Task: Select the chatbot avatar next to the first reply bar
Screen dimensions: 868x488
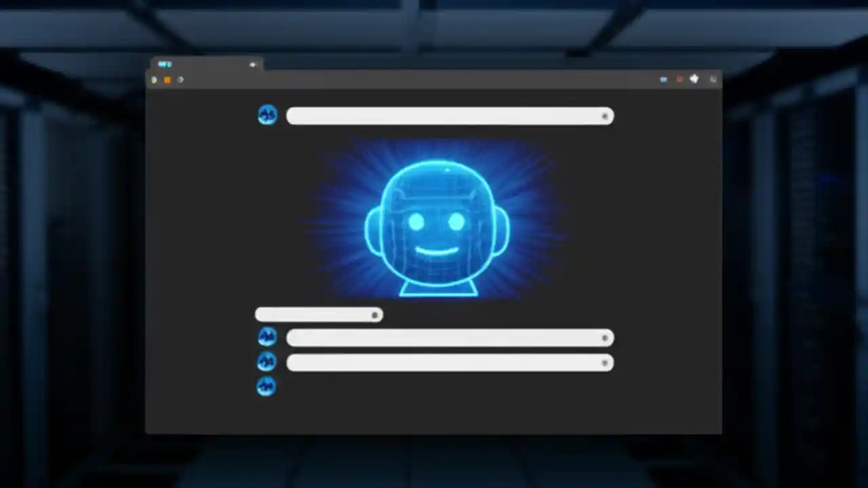Action: [x=266, y=337]
